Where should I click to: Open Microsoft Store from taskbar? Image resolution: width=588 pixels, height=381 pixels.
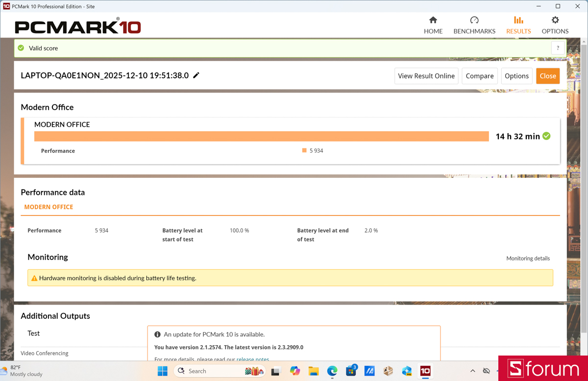click(x=351, y=371)
